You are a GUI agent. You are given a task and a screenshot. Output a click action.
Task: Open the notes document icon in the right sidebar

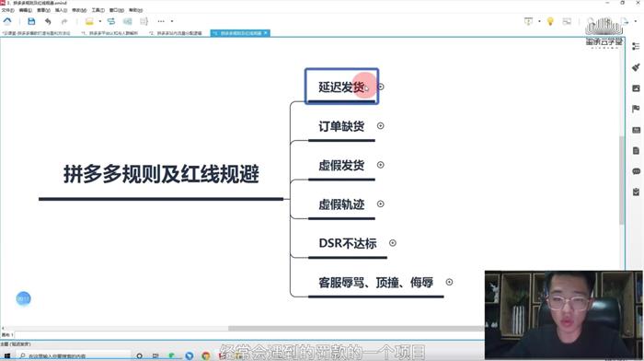(x=637, y=150)
